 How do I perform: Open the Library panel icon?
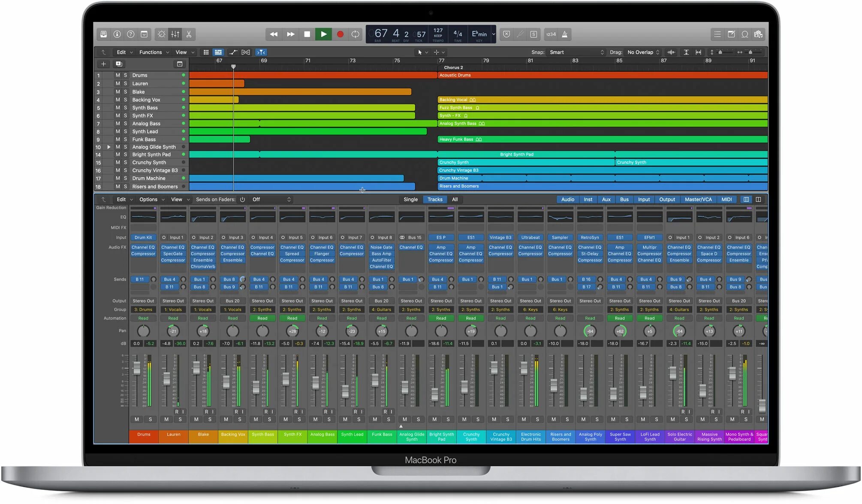pos(103,34)
